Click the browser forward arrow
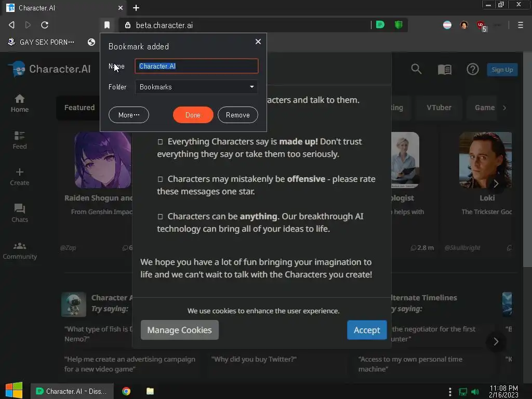This screenshot has width=532, height=399. point(28,25)
